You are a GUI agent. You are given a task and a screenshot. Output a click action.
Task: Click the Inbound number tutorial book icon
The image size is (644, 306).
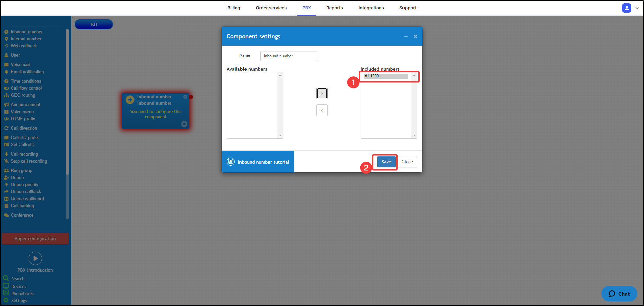click(x=231, y=162)
